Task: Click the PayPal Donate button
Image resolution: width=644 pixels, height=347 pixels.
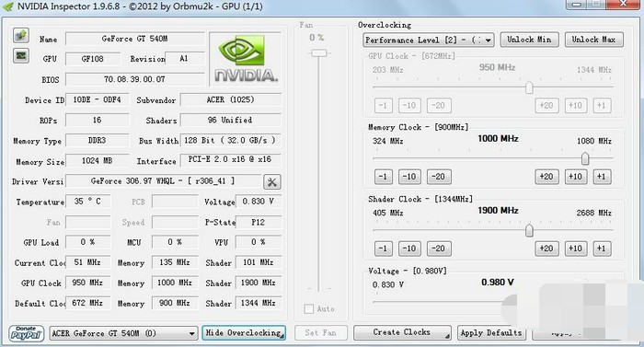Action: (27, 333)
